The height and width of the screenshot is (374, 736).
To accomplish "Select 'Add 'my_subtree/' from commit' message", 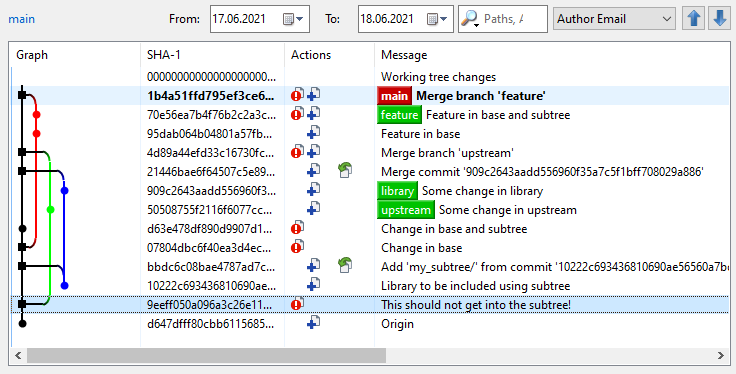I will tap(555, 267).
